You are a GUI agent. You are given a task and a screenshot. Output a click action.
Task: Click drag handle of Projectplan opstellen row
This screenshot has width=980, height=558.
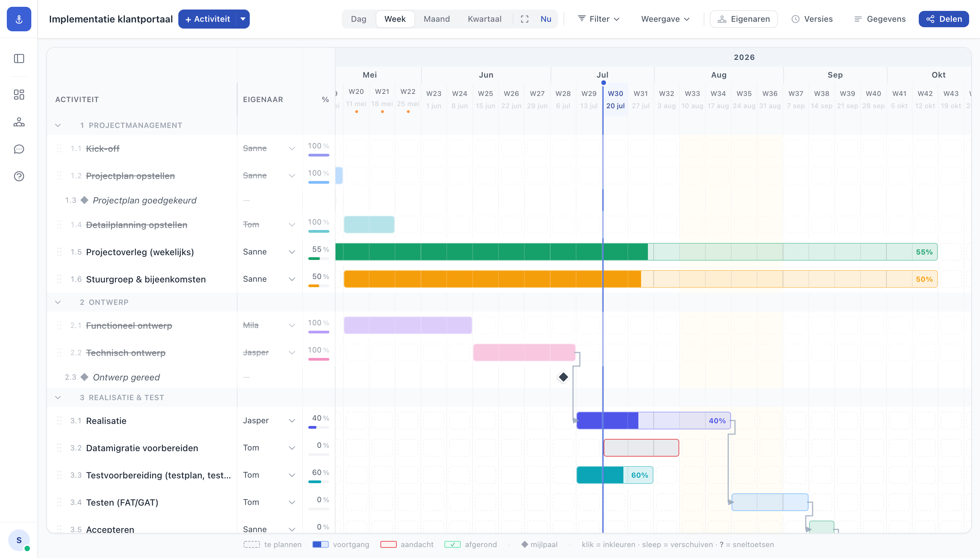point(59,176)
